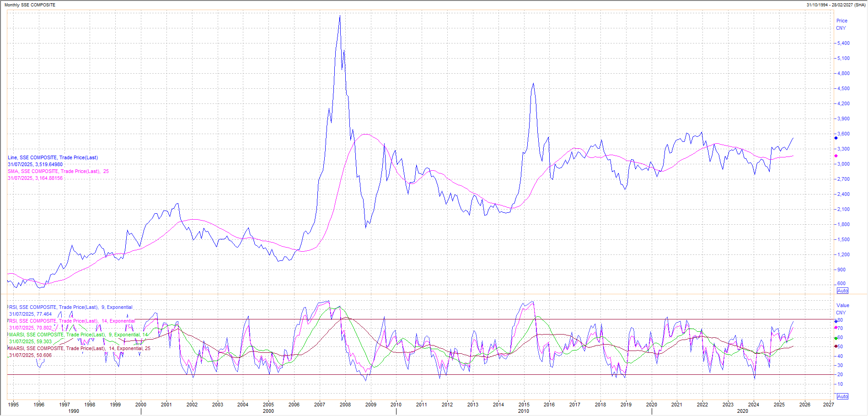Click the Value CNY header of RSI axis
The image size is (868, 416).
pyautogui.click(x=842, y=309)
